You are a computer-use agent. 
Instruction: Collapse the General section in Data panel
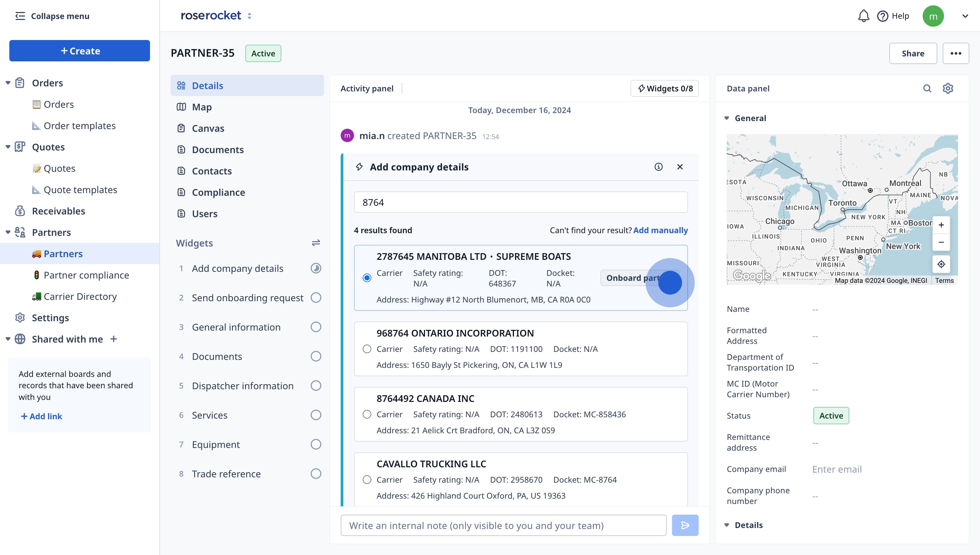(x=727, y=118)
